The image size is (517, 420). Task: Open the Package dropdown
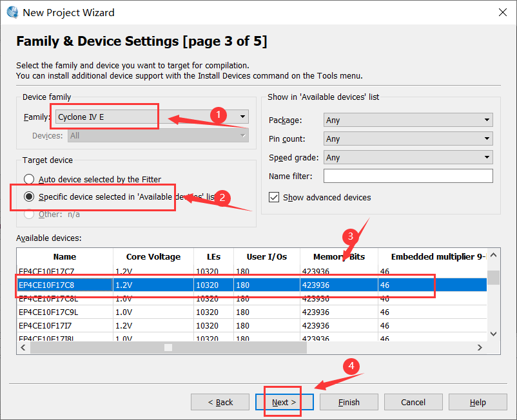(408, 120)
